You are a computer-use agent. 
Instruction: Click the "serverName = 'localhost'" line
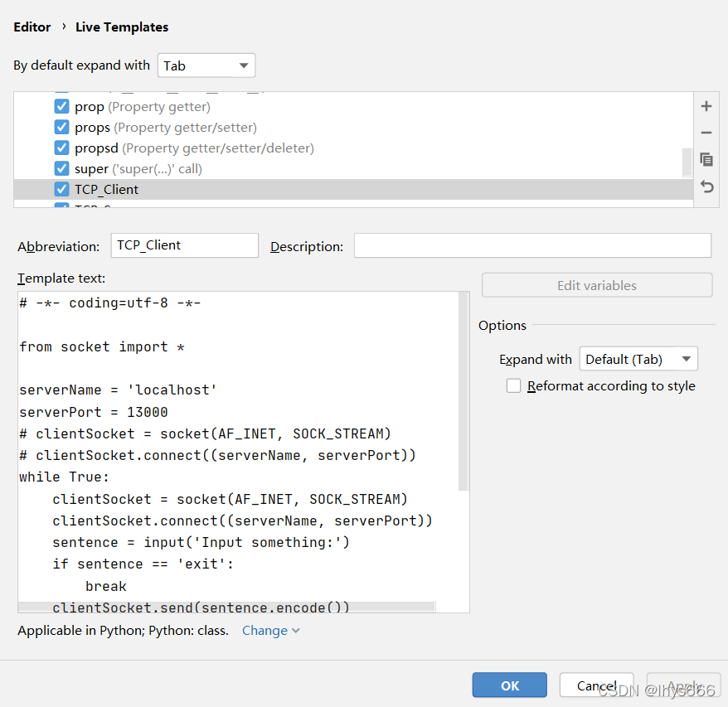coord(118,390)
